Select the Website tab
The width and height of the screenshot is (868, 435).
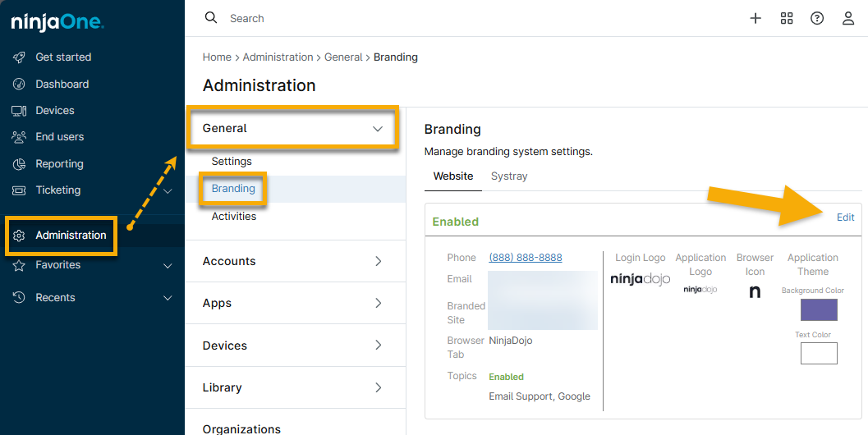453,176
